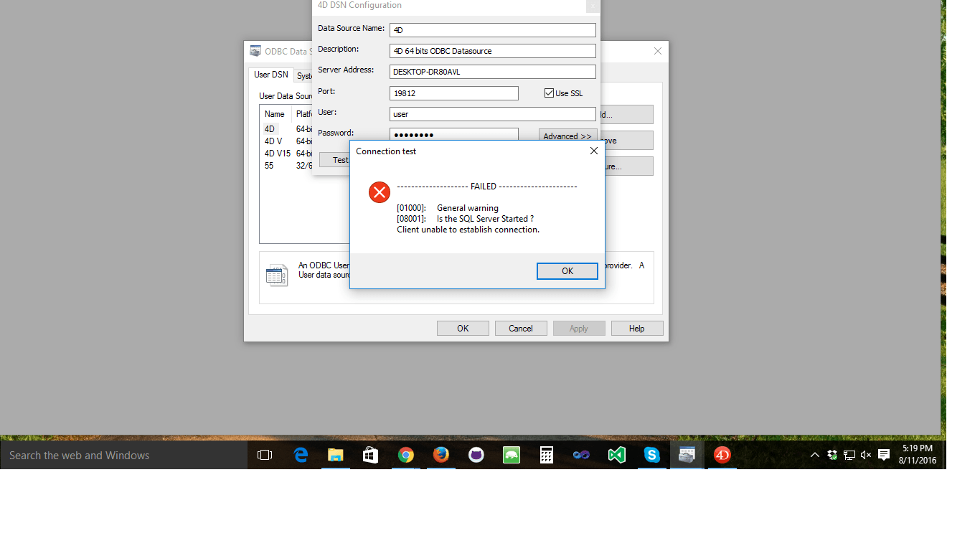Click the ODBC Data Source title bar icon
980x551 pixels.
pyautogui.click(x=255, y=51)
